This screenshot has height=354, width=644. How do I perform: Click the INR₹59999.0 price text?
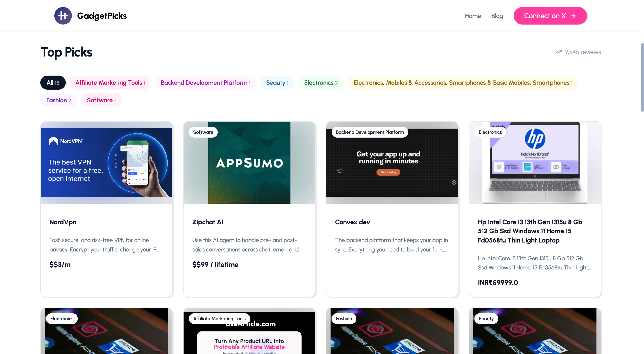tap(497, 283)
